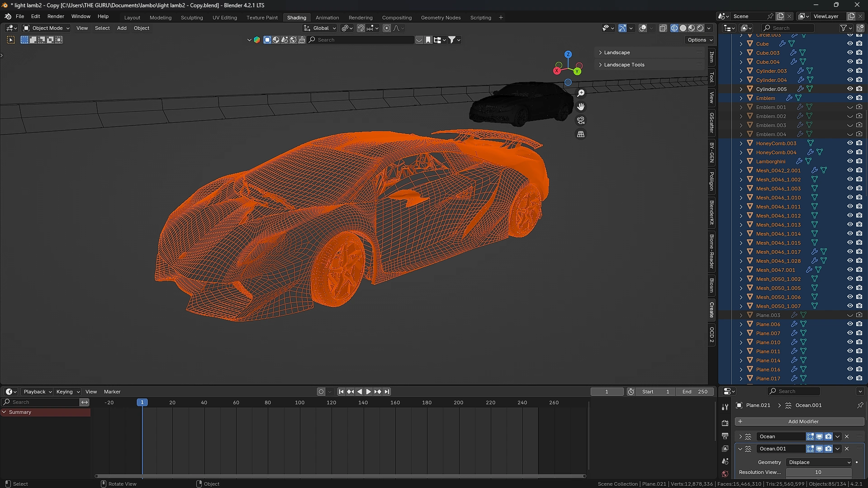This screenshot has height=488, width=868.
Task: Select wireframe viewport shading mode
Action: click(x=674, y=28)
